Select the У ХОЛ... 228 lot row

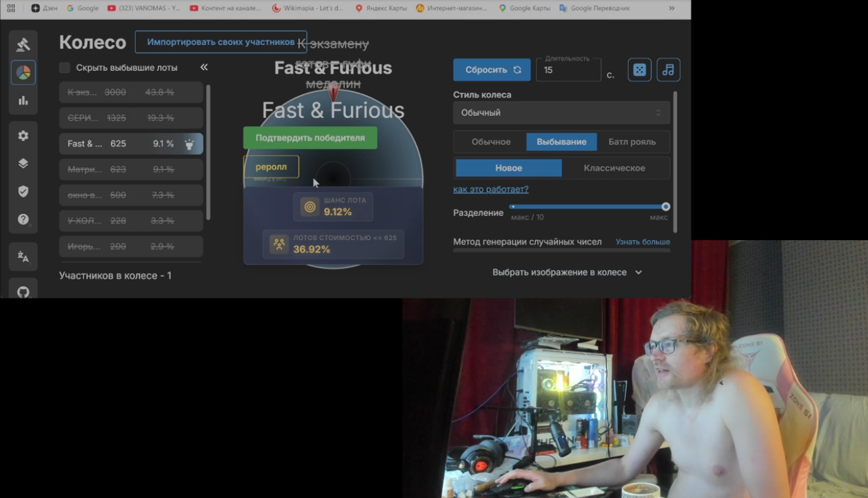point(131,221)
